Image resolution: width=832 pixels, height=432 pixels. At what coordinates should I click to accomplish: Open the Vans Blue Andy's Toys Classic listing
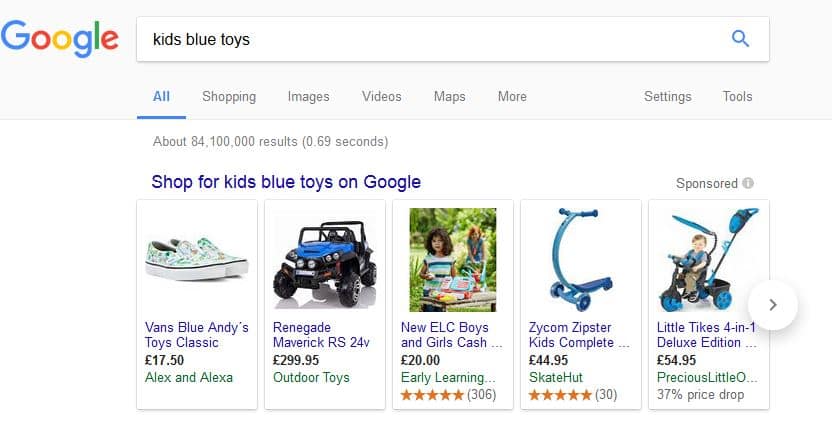pyautogui.click(x=197, y=334)
